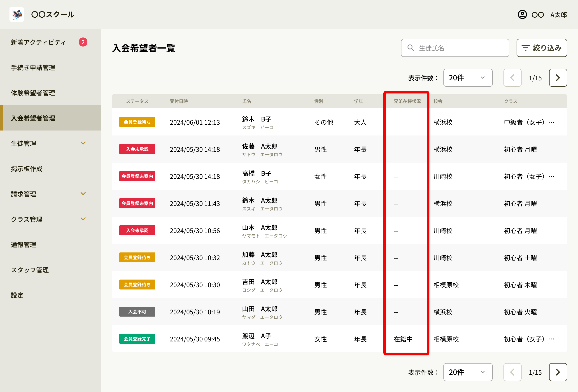Click 会員登録完了 badge for 渡辺 A子

click(137, 338)
